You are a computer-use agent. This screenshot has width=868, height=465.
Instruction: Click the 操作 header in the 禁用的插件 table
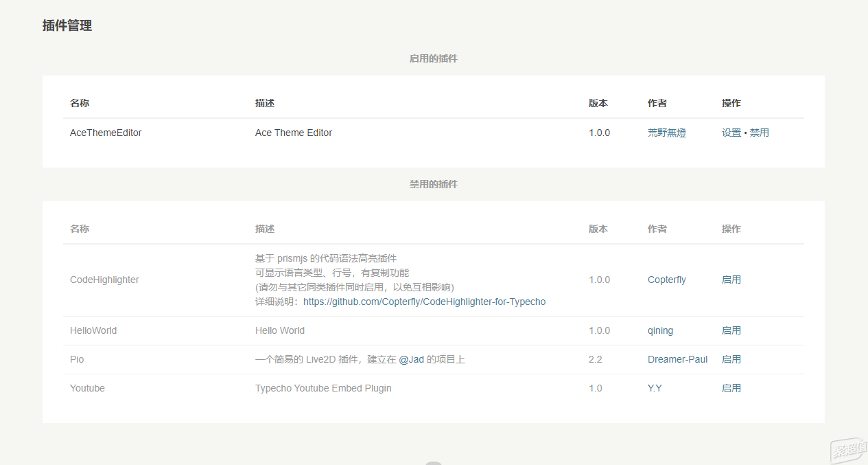click(x=731, y=229)
